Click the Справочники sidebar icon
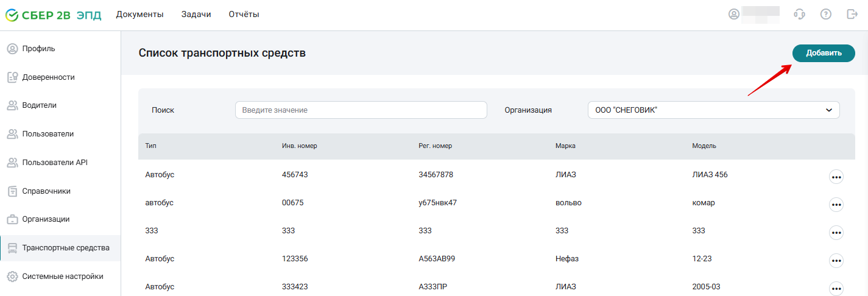Image resolution: width=868 pixels, height=296 pixels. click(12, 191)
